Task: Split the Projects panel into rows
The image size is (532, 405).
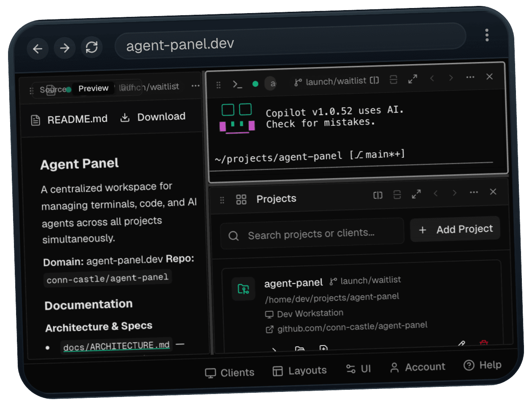Action: (397, 194)
